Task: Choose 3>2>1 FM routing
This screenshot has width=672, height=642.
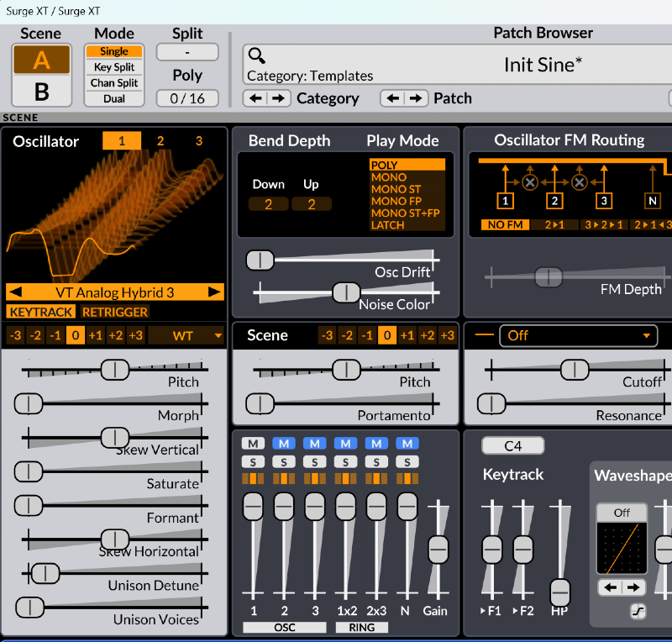Action: 604,224
